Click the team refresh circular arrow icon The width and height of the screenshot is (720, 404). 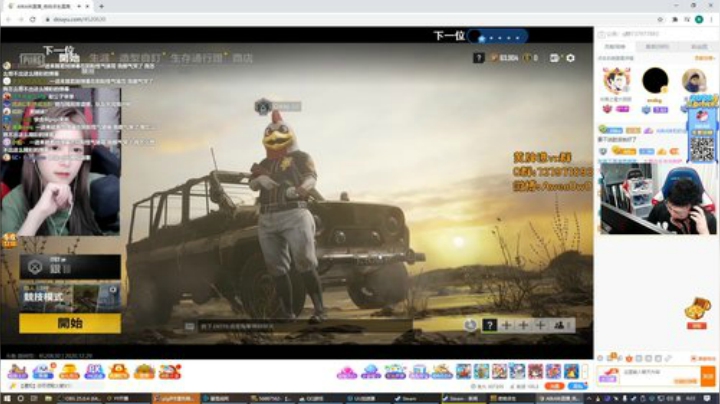point(470,325)
